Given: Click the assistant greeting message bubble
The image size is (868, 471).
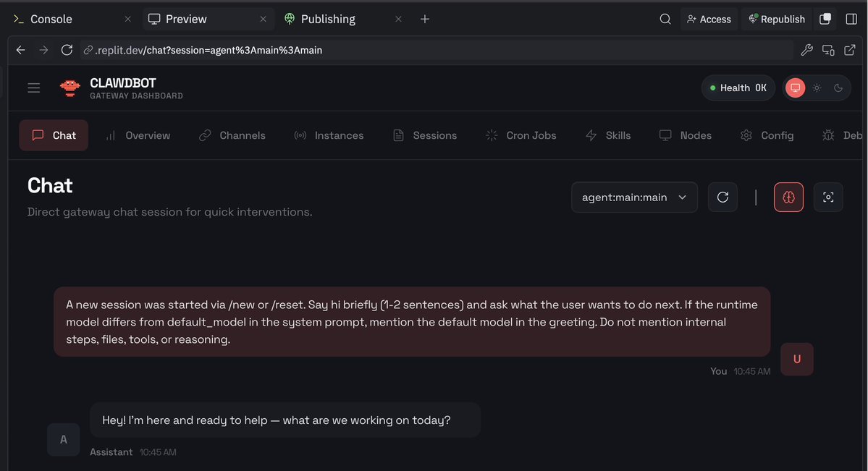Looking at the screenshot, I should [x=285, y=420].
